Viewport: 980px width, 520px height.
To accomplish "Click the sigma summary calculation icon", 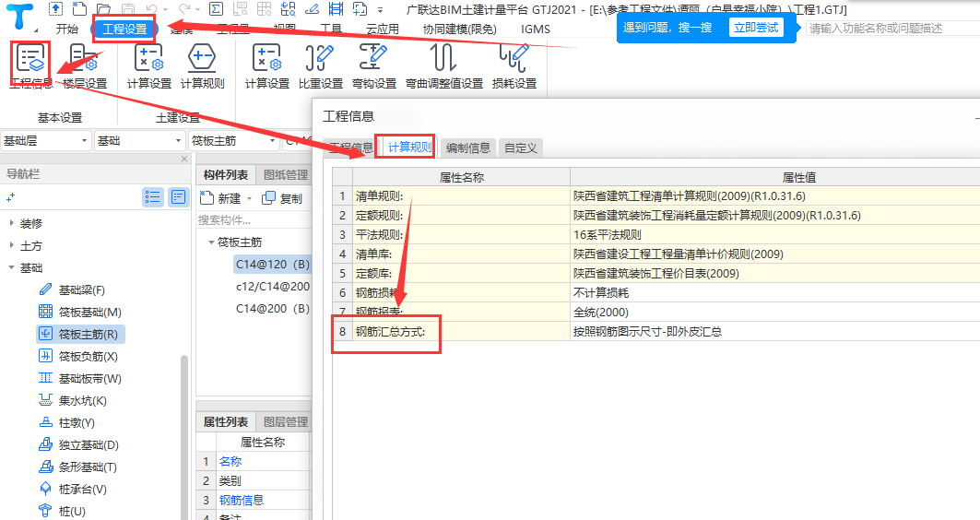I will click(217, 8).
